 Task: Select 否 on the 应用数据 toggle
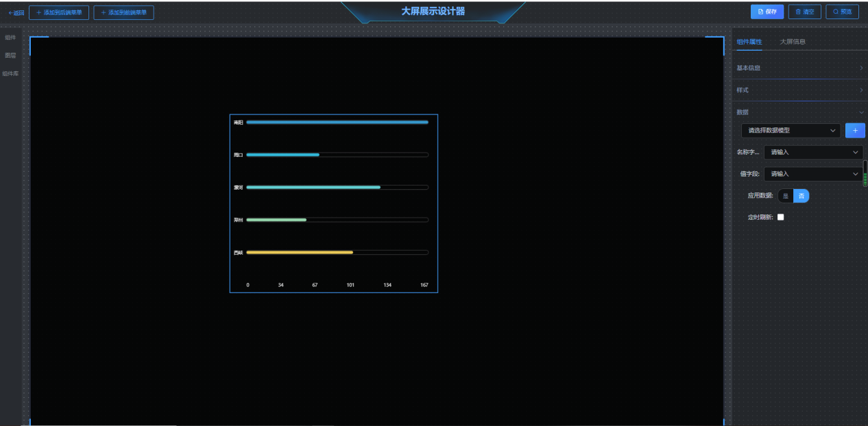pos(801,196)
